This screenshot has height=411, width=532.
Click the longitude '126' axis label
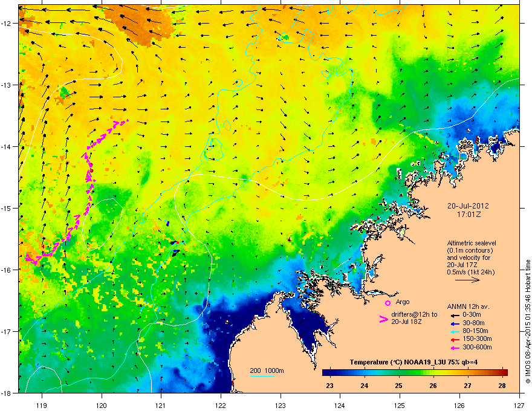[459, 406]
